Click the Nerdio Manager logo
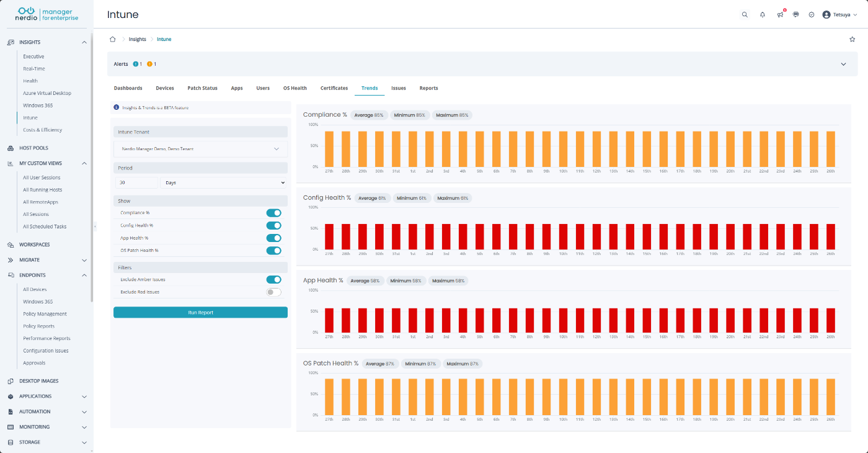The image size is (868, 453). [x=47, y=14]
